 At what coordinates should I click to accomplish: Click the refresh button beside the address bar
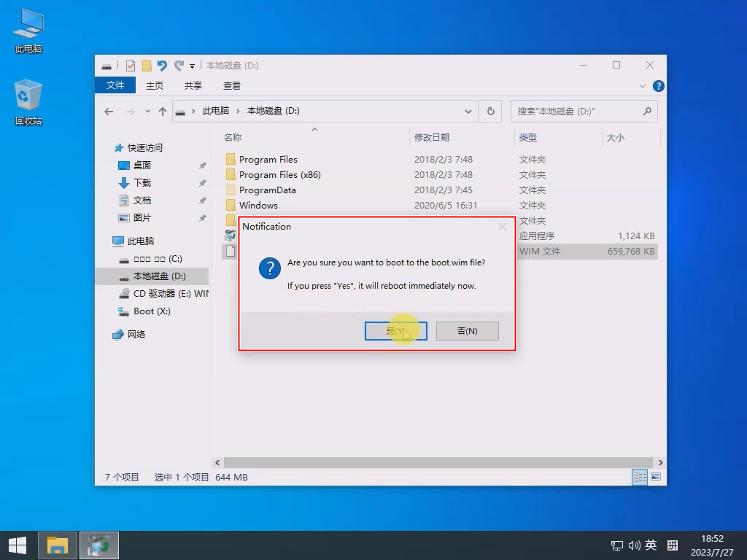pos(491,112)
